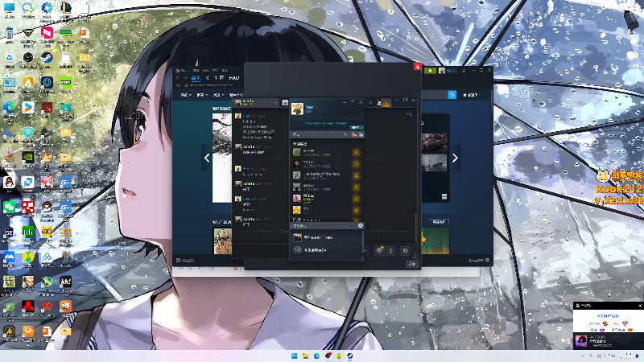Screen dimensions: 644x362
Task: Click the YYMPNN title in the popup
Action: (x=609, y=316)
